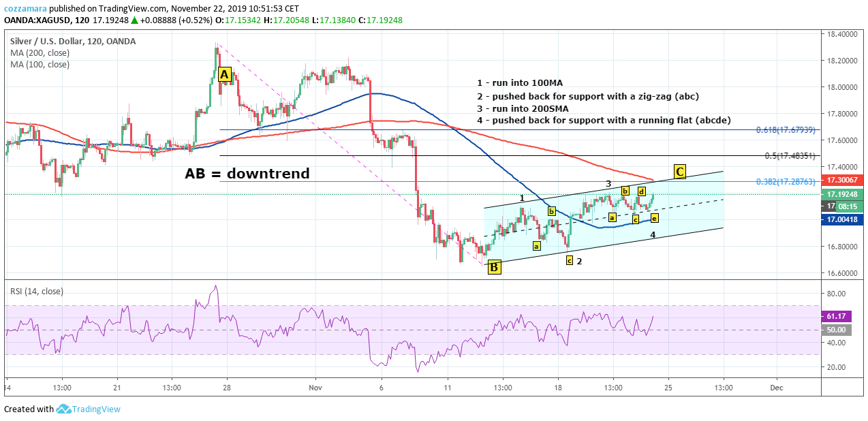The width and height of the screenshot is (868, 421).
Task: Click the yellow c label beside 2
Action: (x=569, y=260)
